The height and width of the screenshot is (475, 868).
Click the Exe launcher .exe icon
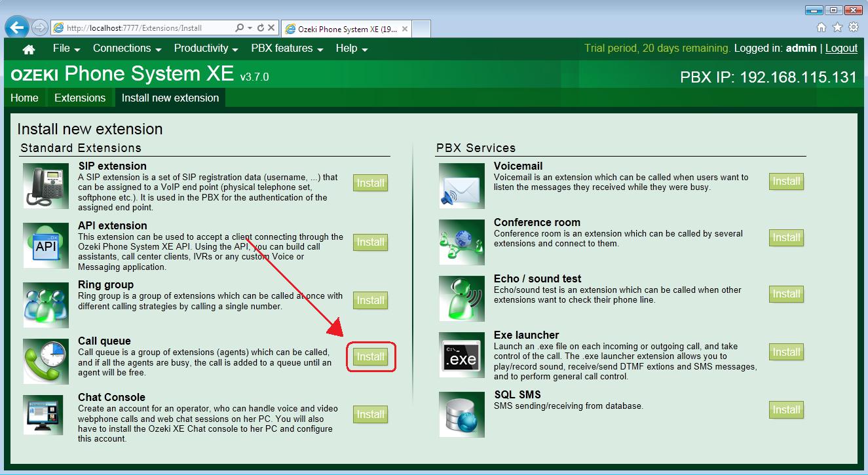click(x=461, y=356)
